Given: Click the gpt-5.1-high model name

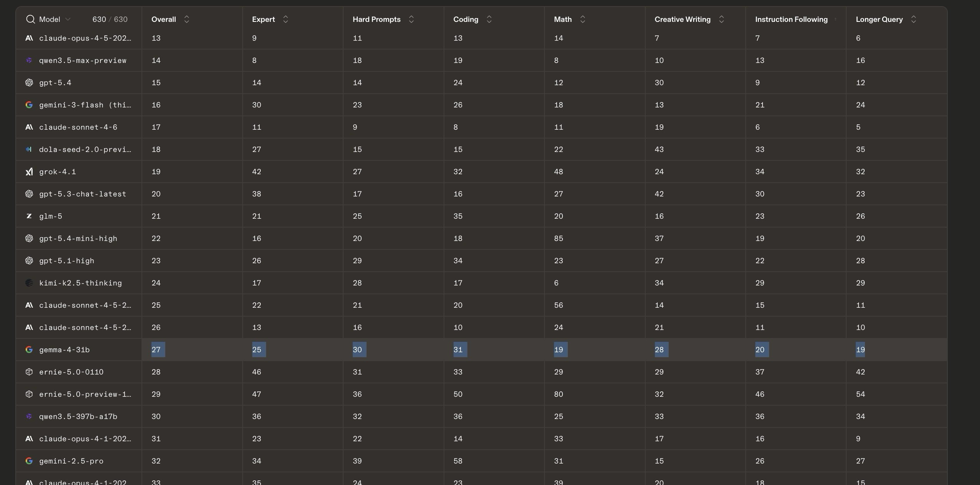Looking at the screenshot, I should click(x=67, y=261).
